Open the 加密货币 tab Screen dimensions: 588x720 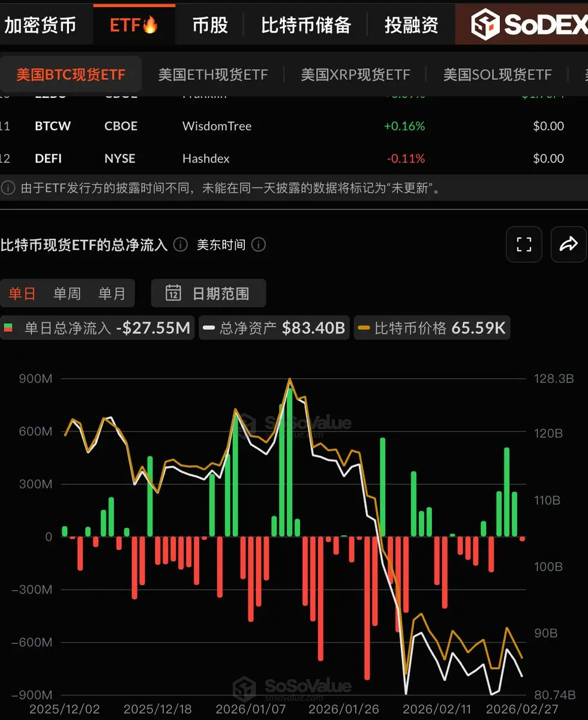pyautogui.click(x=40, y=25)
